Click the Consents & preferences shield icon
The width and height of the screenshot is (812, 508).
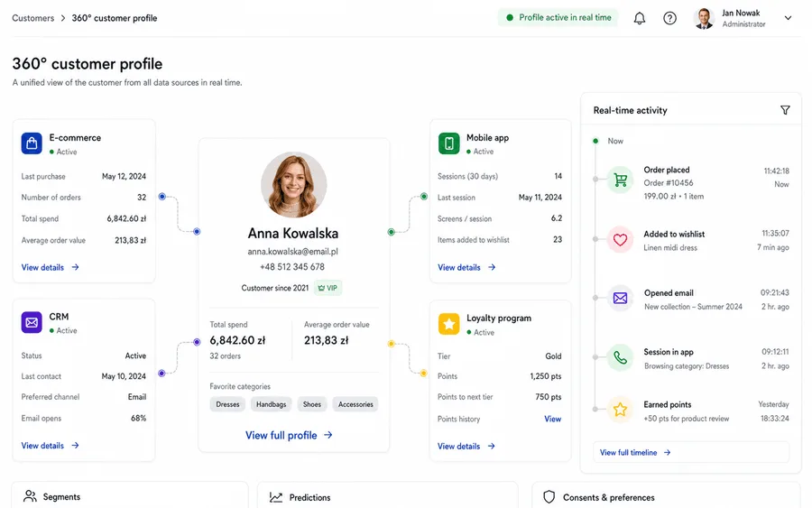[549, 497]
